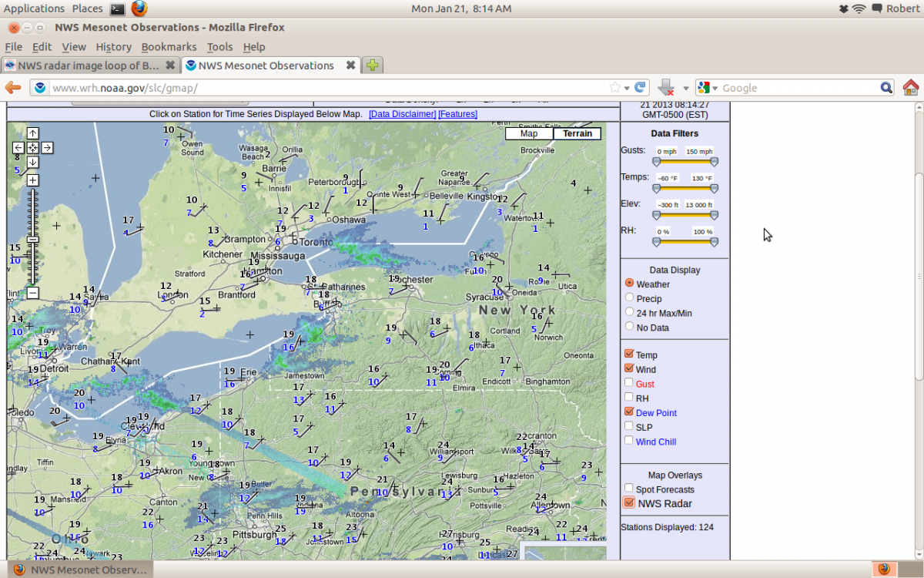Open the File menu
Image resolution: width=924 pixels, height=578 pixels.
[x=13, y=47]
